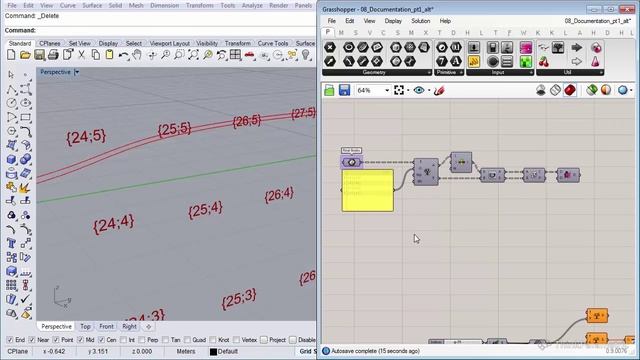Enable the Quad osnap checkbox
The image size is (640, 360).
tap(187, 340)
